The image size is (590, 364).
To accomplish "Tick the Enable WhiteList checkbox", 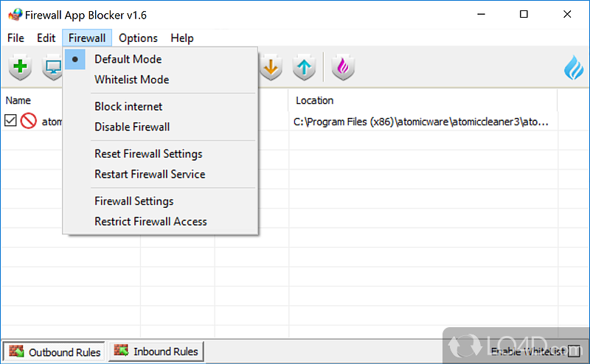I will pos(574,351).
